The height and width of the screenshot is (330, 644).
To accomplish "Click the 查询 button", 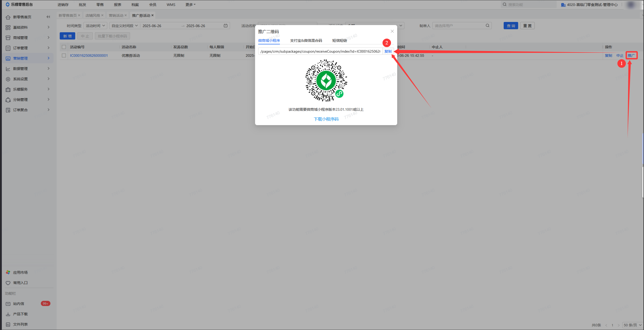I will 511,26.
